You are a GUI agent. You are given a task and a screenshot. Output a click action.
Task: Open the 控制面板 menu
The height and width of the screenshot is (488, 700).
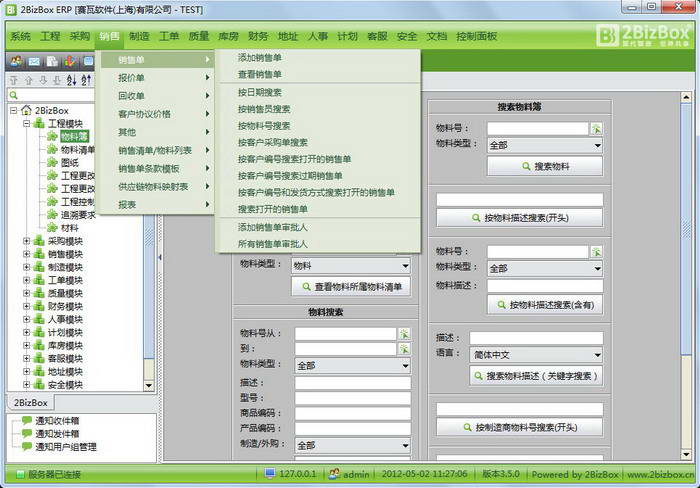tap(476, 36)
